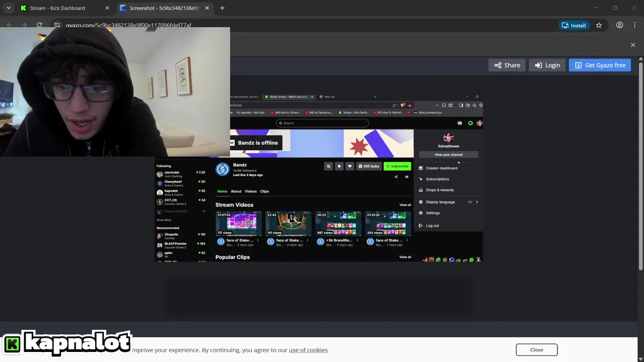Open the Chrome three-dot menu
This screenshot has width=644, height=362.
point(634,25)
